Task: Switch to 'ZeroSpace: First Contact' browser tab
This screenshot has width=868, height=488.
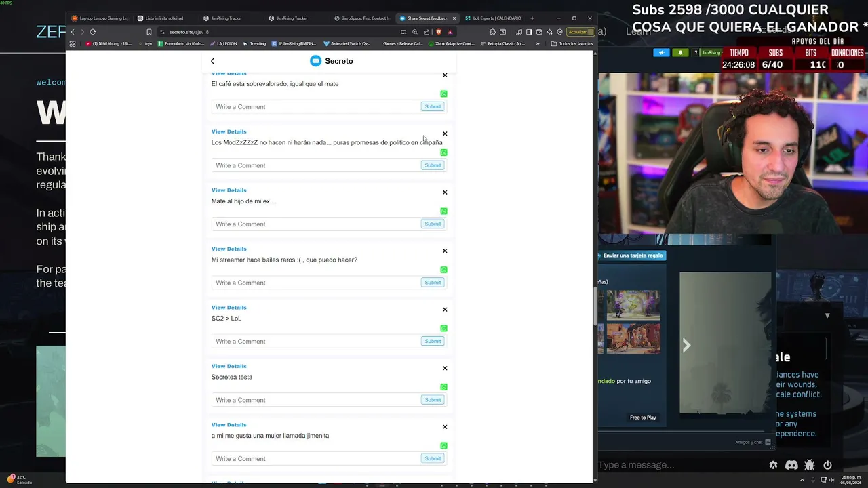Action: point(362,18)
